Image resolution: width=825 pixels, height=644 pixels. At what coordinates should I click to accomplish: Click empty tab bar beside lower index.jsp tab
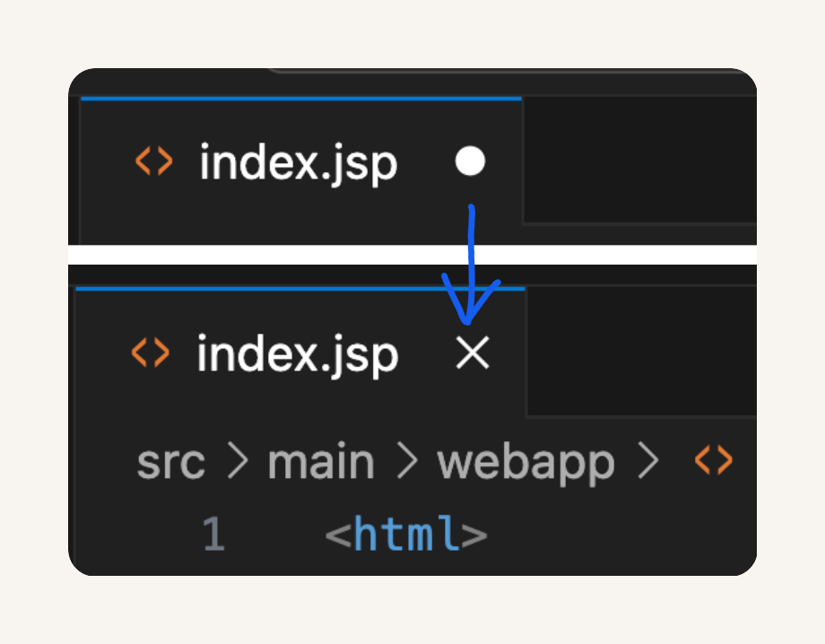pyautogui.click(x=642, y=352)
